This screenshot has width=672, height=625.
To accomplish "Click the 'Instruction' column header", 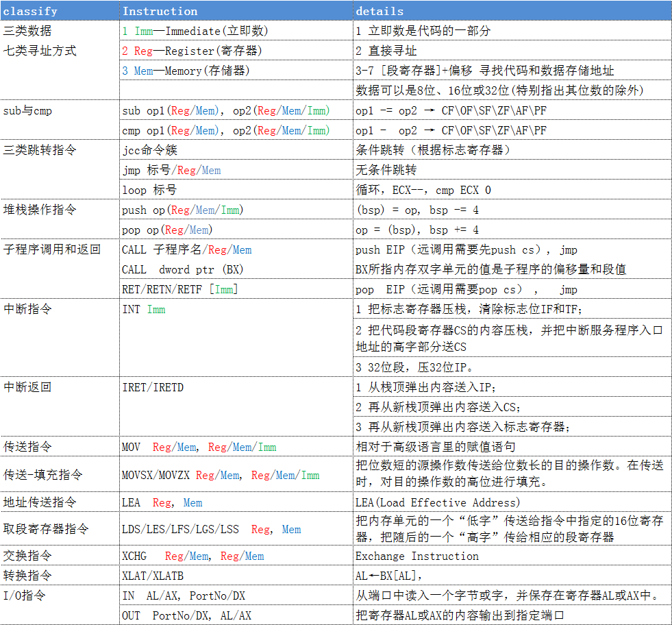I will [236, 11].
